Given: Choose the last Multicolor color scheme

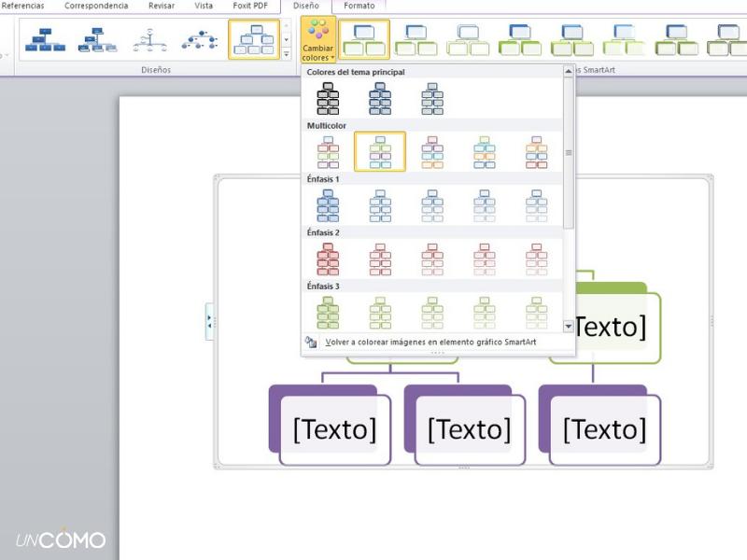Looking at the screenshot, I should click(x=536, y=151).
